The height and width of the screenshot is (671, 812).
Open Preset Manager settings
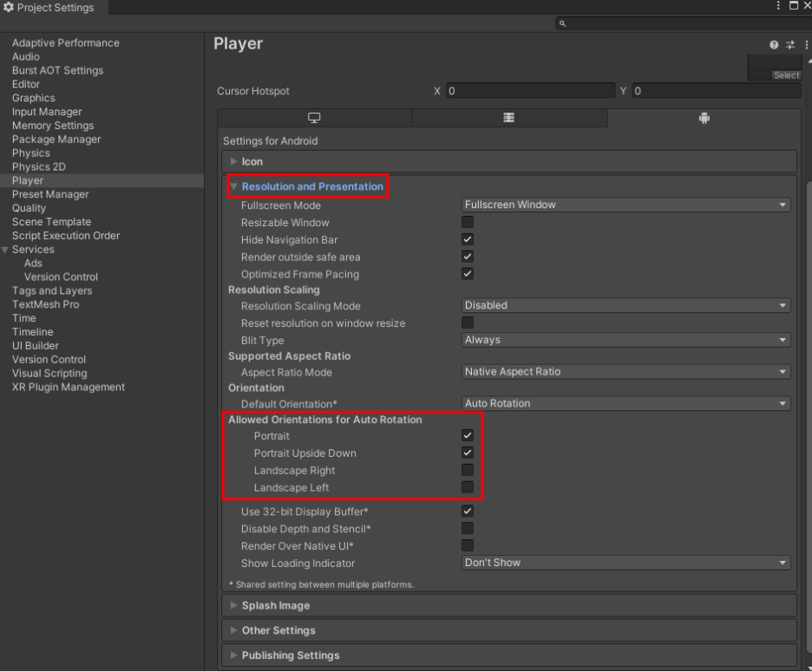[50, 194]
